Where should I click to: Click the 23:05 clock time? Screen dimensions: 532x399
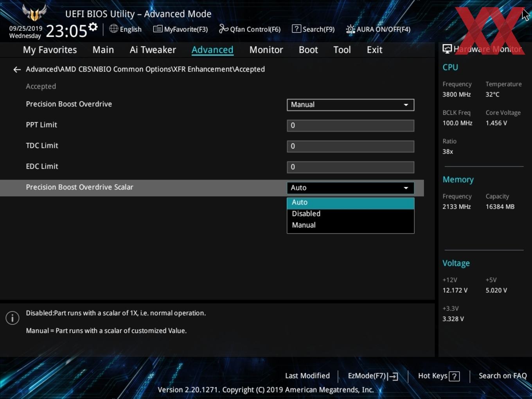(66, 31)
